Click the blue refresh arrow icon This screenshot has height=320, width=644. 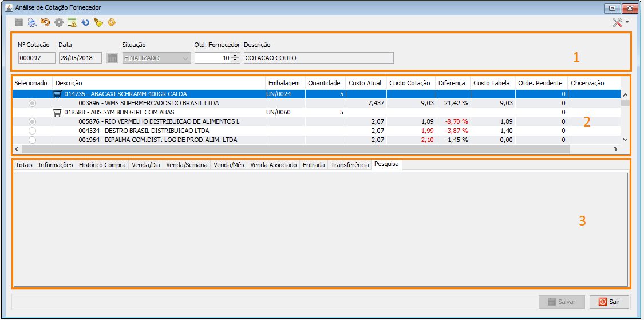(x=85, y=23)
